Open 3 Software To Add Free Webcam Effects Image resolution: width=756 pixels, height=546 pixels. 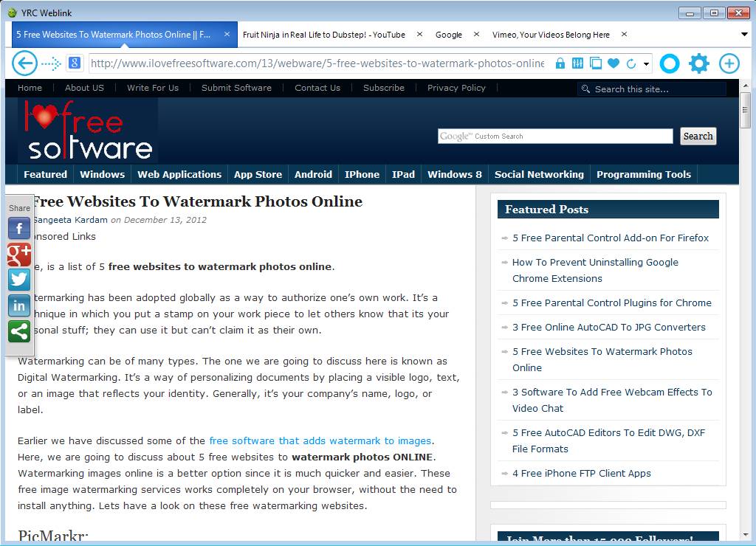point(612,400)
